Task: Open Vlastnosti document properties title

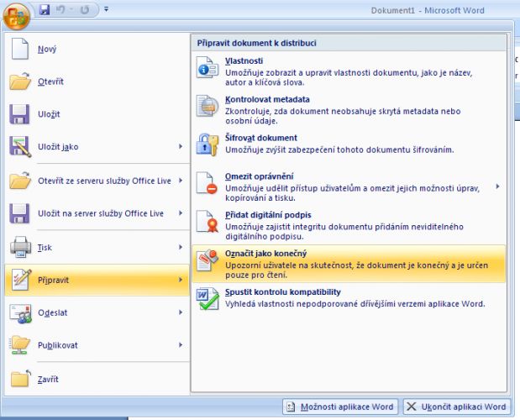Action: click(x=244, y=60)
